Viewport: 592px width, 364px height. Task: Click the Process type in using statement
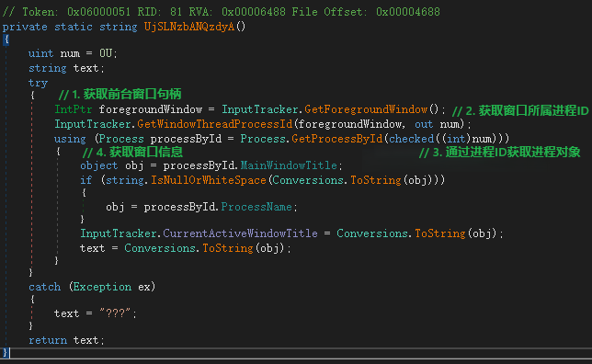[x=121, y=139]
